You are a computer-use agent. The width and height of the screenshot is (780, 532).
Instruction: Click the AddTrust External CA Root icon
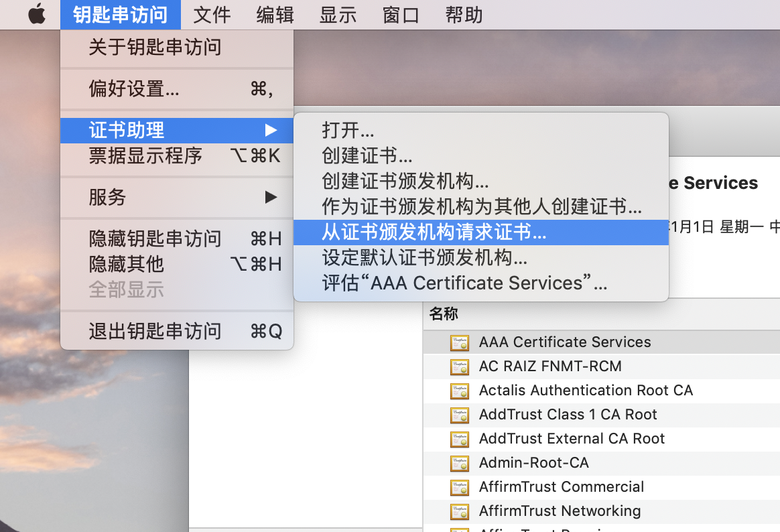click(x=460, y=438)
